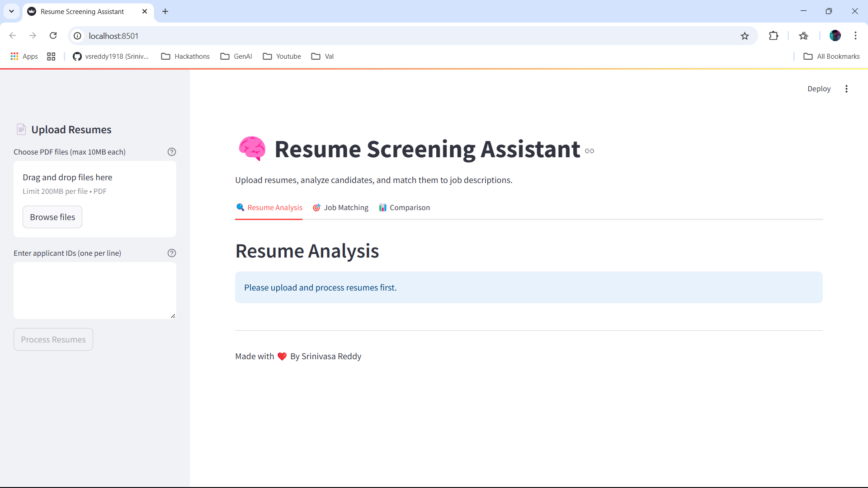Image resolution: width=868 pixels, height=488 pixels.
Task: View site information icon in address bar
Action: [x=78, y=36]
